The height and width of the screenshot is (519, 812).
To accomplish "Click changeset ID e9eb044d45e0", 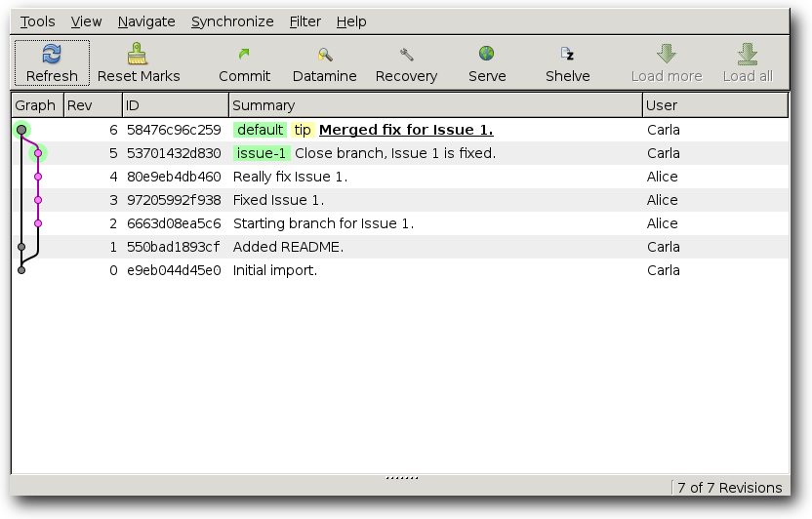I will point(174,270).
